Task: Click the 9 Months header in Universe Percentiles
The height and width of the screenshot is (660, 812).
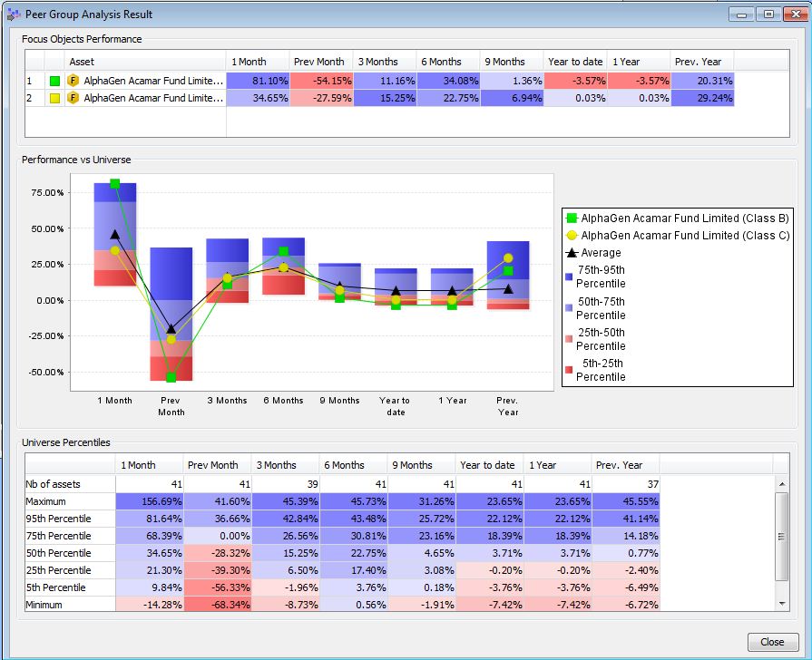Action: coord(421,465)
